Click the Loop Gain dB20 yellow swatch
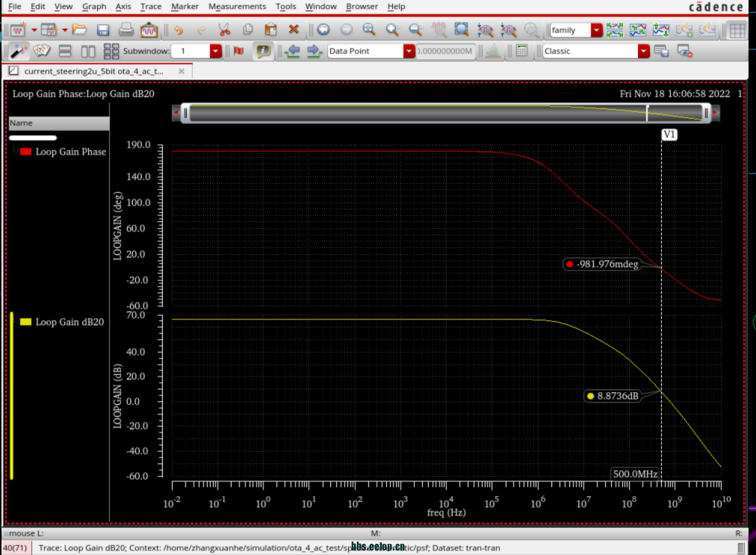 pos(26,322)
